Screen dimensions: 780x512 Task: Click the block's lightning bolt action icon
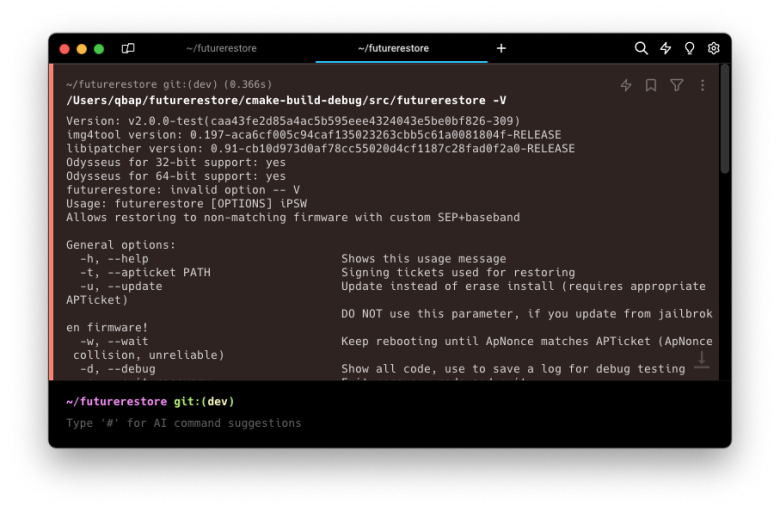626,85
